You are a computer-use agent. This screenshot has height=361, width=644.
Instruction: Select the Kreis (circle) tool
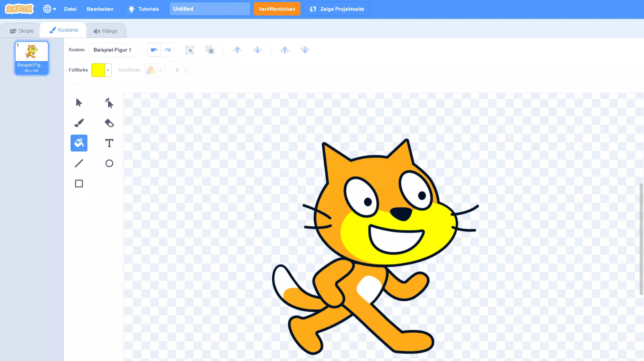click(109, 163)
